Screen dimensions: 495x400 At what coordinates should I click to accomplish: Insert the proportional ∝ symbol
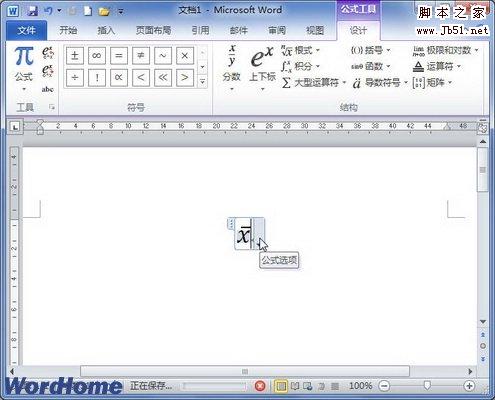pyautogui.click(x=119, y=78)
